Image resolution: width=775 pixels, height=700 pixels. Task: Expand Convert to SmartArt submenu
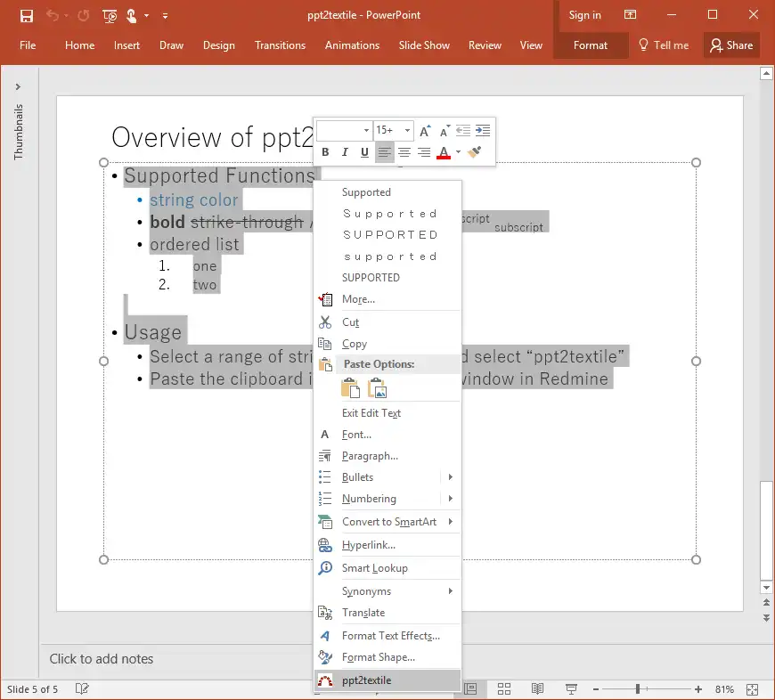(387, 522)
